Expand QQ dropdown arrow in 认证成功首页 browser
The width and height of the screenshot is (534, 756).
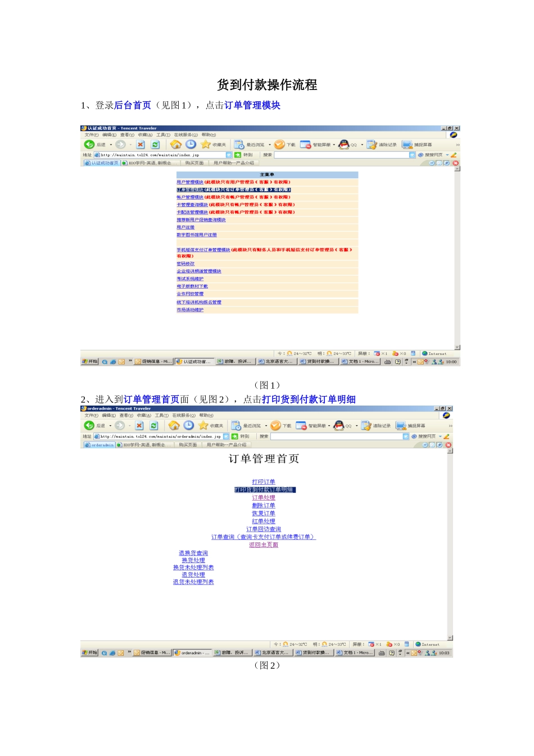point(361,145)
